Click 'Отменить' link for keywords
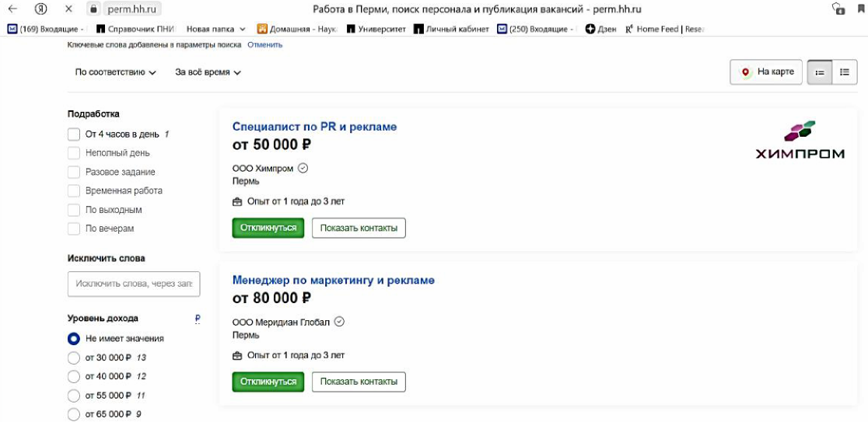Viewport: 868px width, 422px height. [264, 45]
